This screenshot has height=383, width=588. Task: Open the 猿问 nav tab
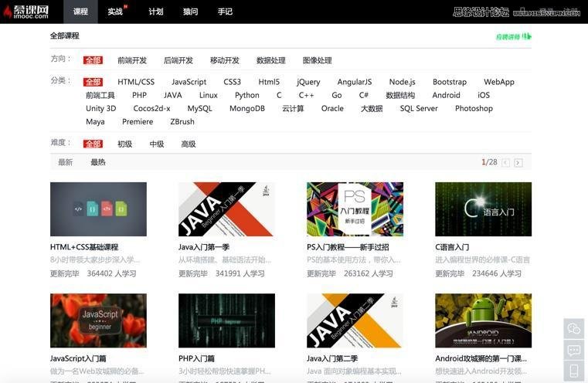[x=191, y=12]
